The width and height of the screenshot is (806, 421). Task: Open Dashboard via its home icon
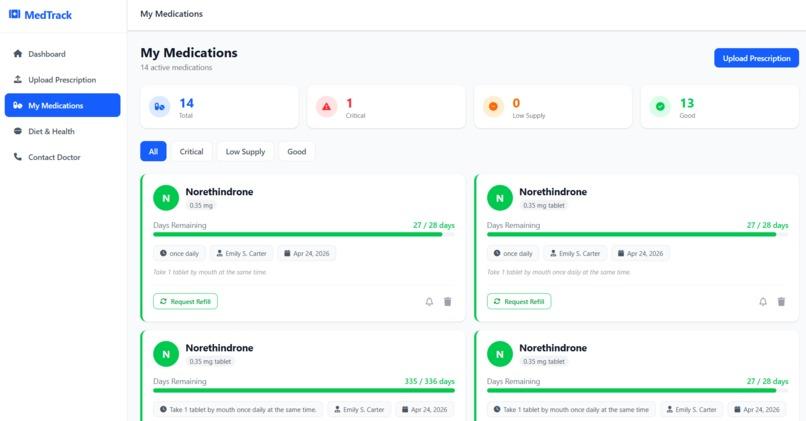point(17,53)
